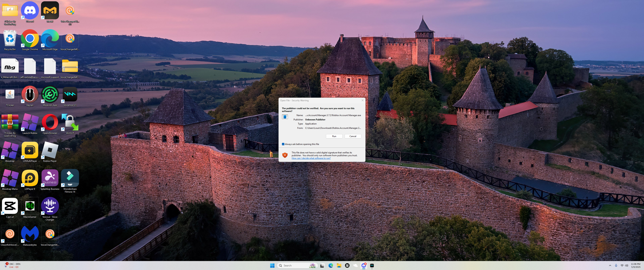The width and height of the screenshot is (644, 270).
Task: Uncheck Always ask before opening this file
Action: pos(283,144)
